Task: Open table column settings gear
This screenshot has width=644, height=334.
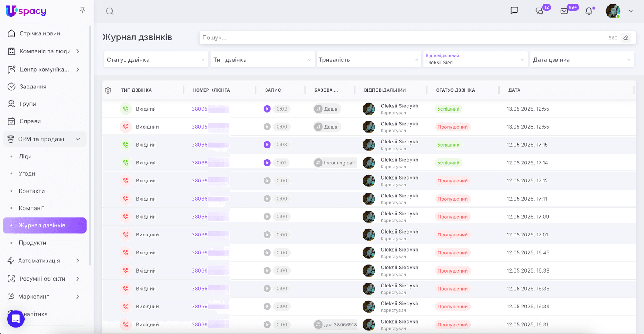Action: [x=108, y=90]
